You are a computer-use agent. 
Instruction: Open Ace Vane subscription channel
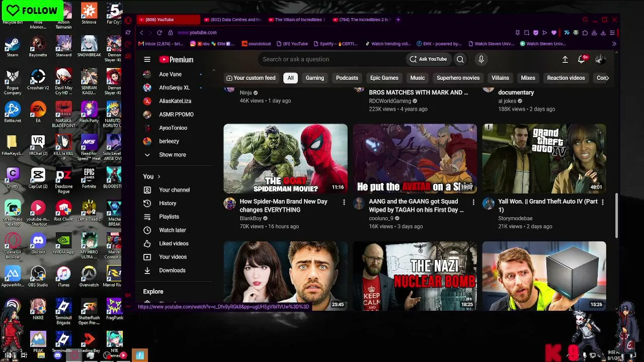[171, 74]
